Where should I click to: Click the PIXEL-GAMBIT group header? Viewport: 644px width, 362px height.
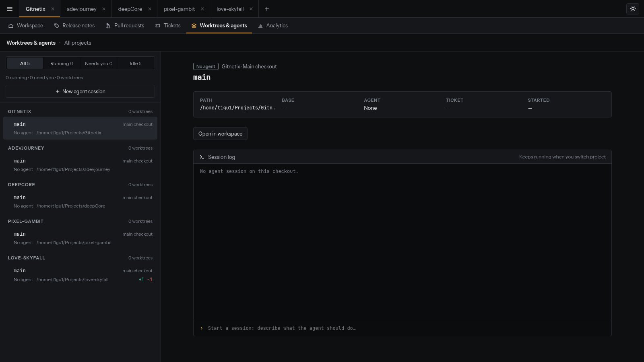(x=26, y=221)
